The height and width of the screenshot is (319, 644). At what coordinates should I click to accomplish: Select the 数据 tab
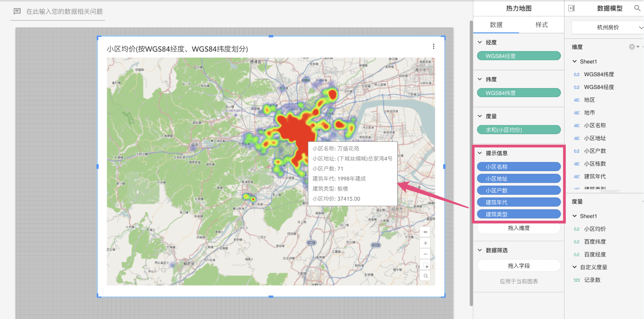pyautogui.click(x=496, y=25)
